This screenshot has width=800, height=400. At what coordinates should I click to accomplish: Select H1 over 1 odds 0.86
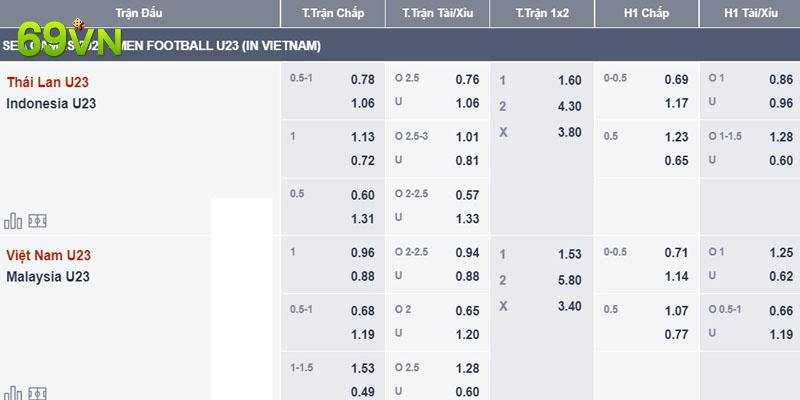[781, 80]
